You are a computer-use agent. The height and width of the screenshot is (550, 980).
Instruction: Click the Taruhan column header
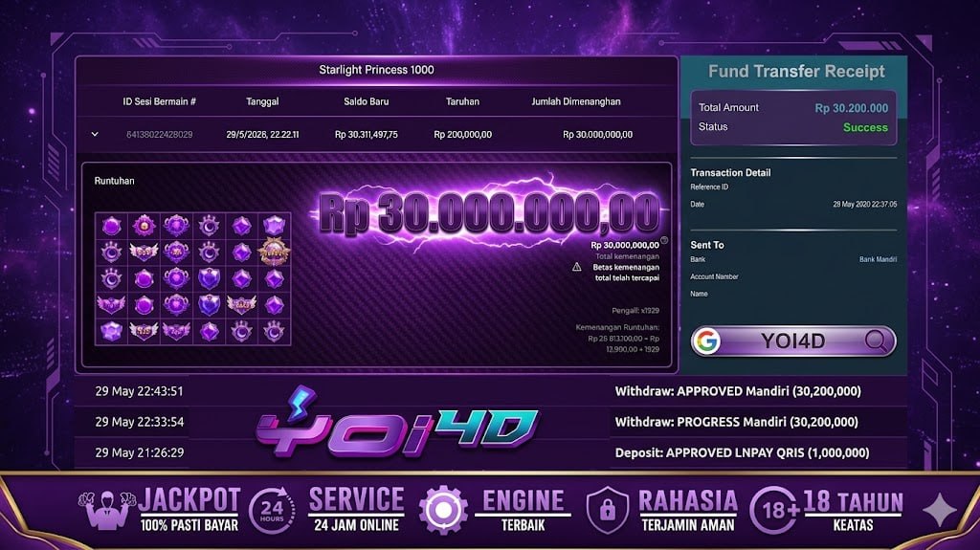pos(462,101)
